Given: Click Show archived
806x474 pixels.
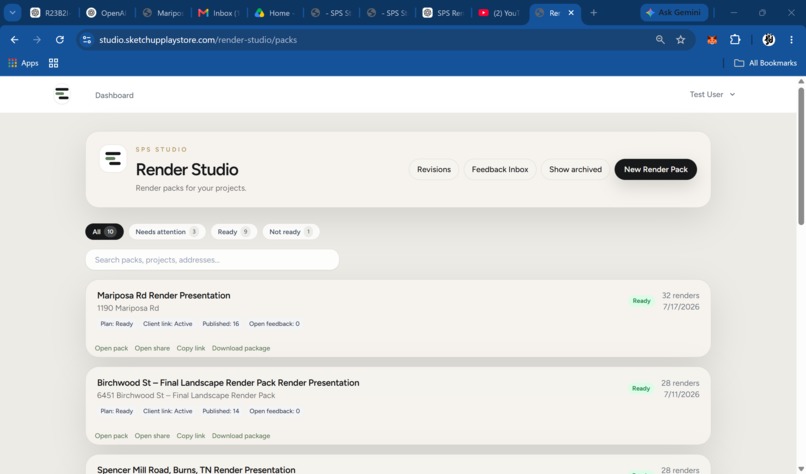Looking at the screenshot, I should 575,169.
